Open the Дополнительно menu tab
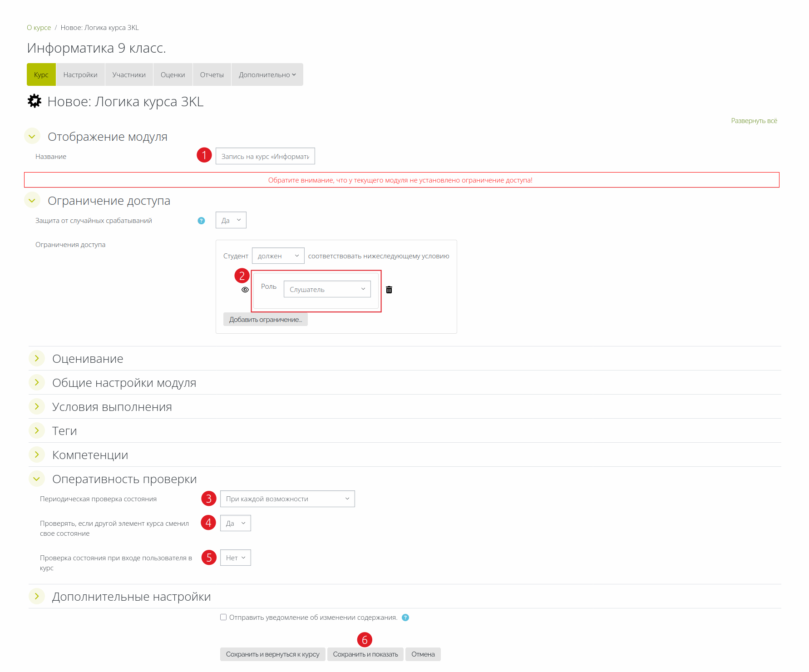The width and height of the screenshot is (809, 672). click(267, 74)
